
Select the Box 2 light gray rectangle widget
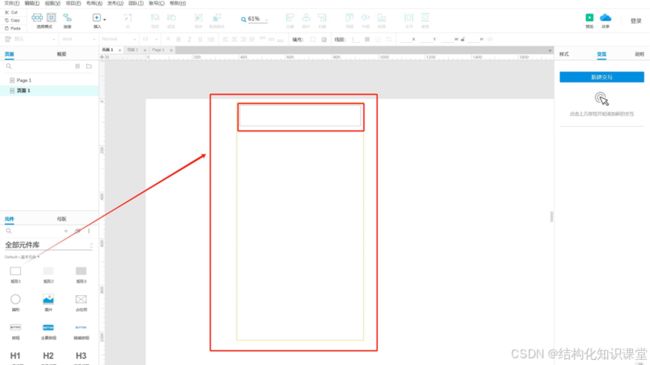tap(48, 275)
